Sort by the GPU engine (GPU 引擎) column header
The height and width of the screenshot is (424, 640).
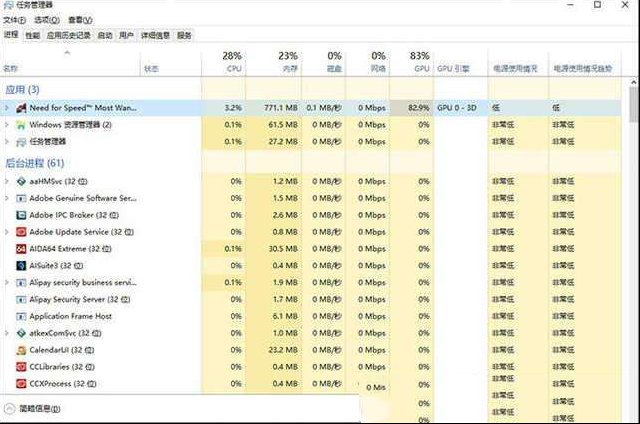(x=461, y=62)
